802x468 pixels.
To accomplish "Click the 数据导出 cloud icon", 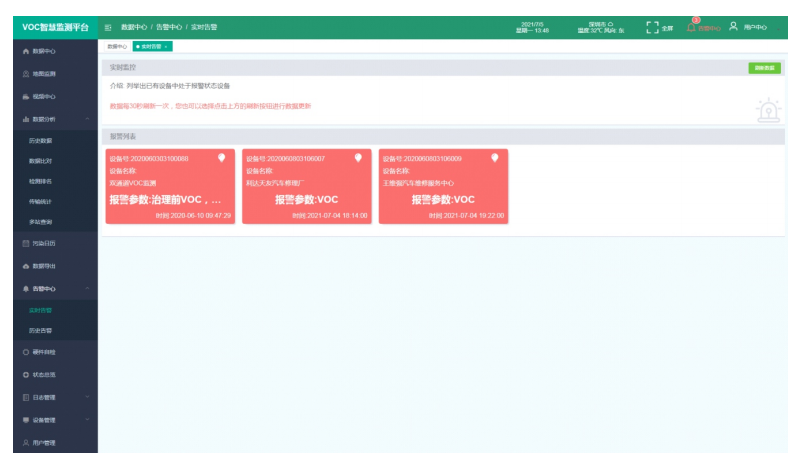I will 26,266.
